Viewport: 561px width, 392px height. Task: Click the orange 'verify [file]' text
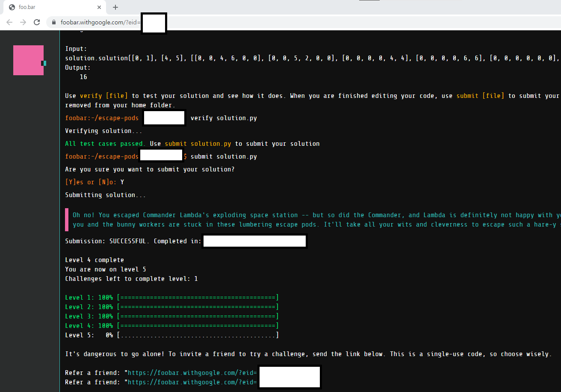pos(104,96)
